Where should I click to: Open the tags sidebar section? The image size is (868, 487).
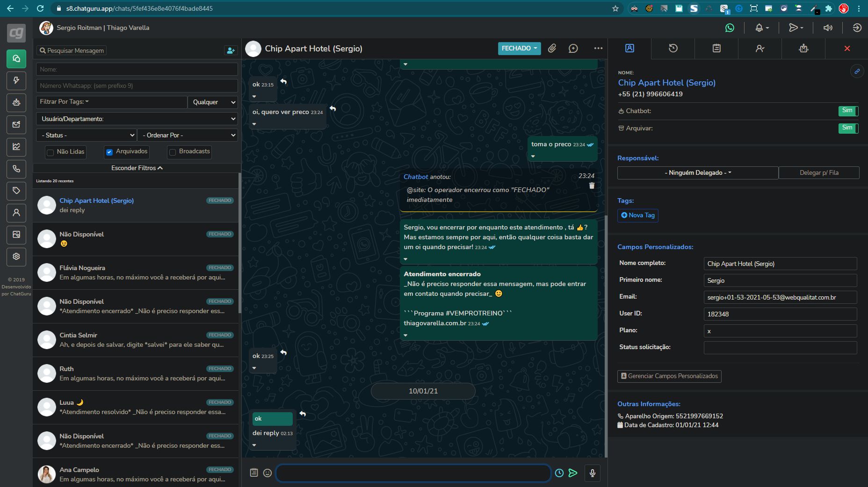point(16,191)
